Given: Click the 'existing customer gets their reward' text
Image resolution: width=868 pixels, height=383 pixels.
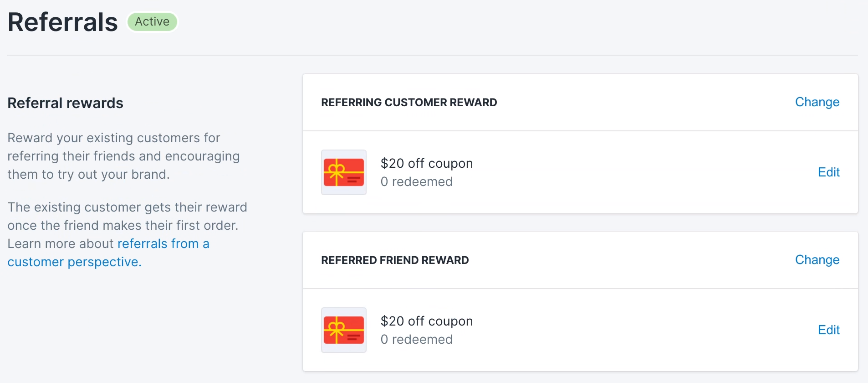Looking at the screenshot, I should pos(128,207).
